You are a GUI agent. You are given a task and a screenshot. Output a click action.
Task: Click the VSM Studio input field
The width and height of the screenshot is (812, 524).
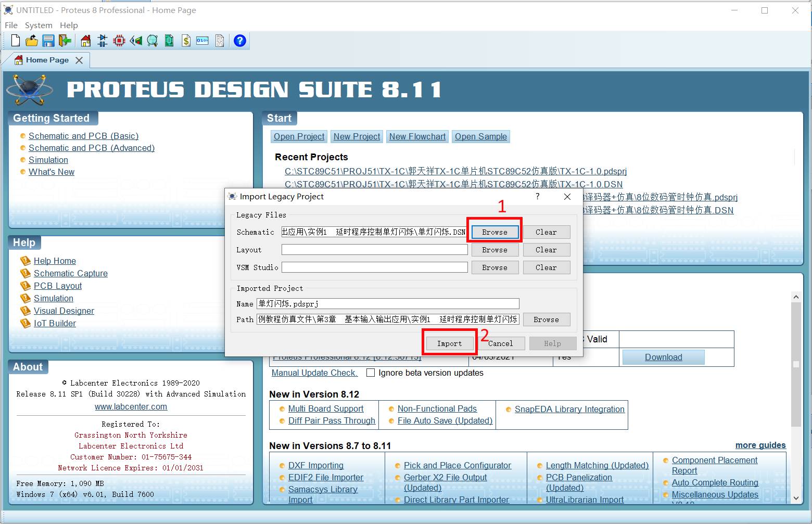(x=374, y=267)
